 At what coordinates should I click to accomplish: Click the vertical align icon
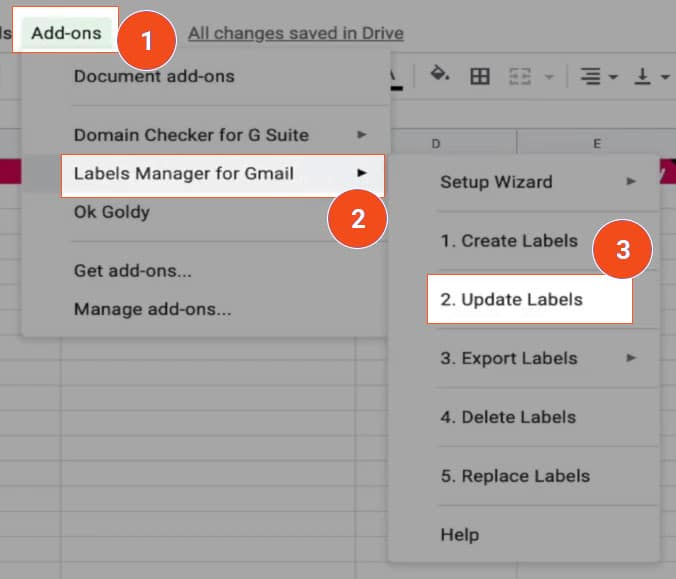pos(642,77)
